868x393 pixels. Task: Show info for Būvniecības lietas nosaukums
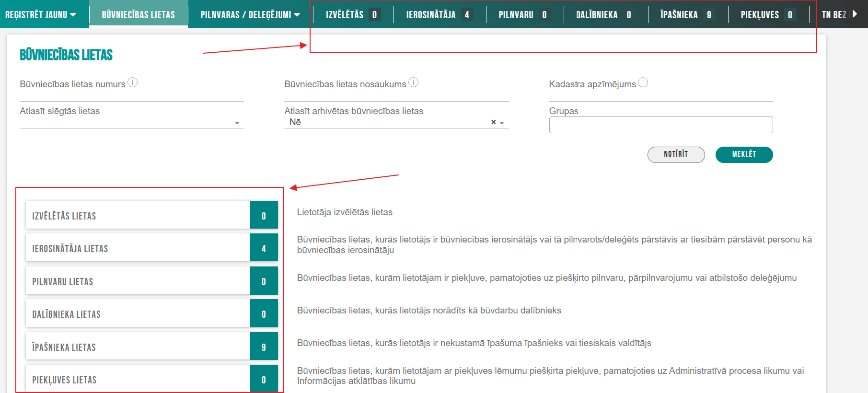tap(414, 82)
